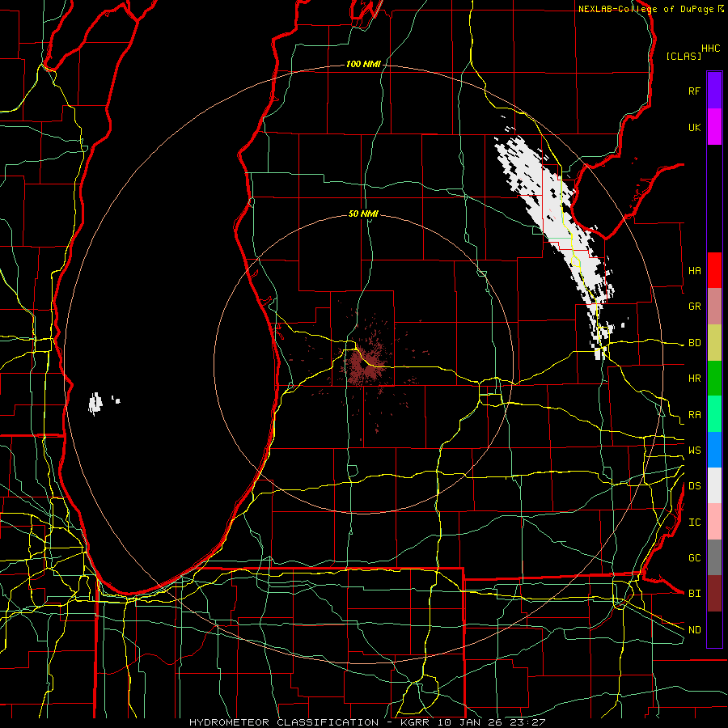Click the 'HYDROMETEOR CLASSIFICATION' title text
The image size is (728, 728).
click(284, 722)
